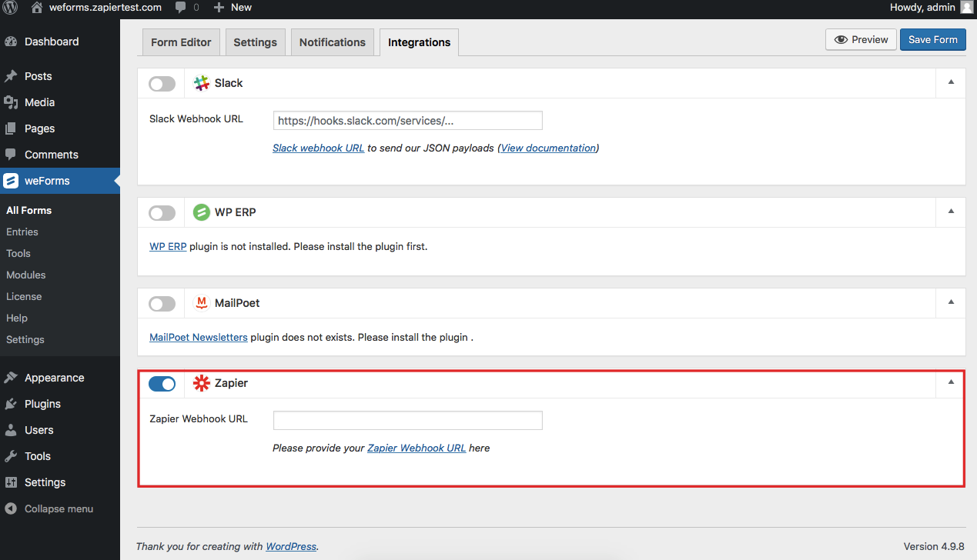This screenshot has height=560, width=977.
Task: Collapse the WP ERP panel arrow
Action: 951,212
